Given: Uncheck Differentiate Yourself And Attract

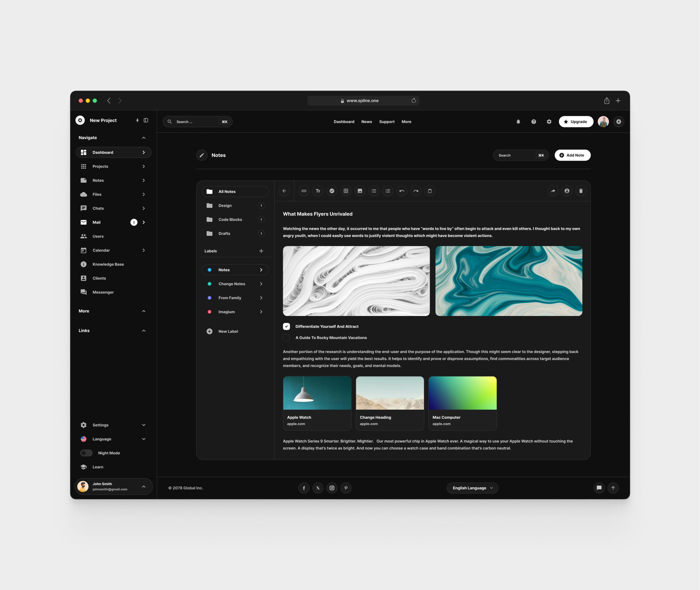Looking at the screenshot, I should pyautogui.click(x=286, y=327).
